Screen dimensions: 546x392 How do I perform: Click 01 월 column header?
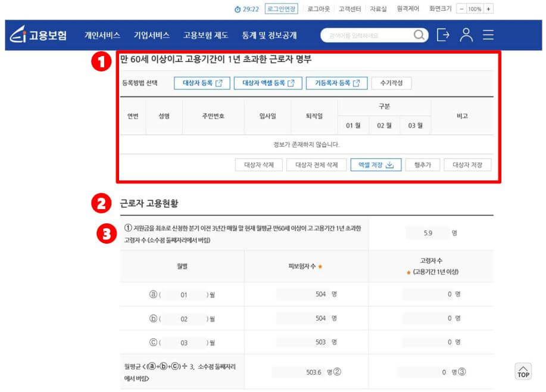pos(353,126)
